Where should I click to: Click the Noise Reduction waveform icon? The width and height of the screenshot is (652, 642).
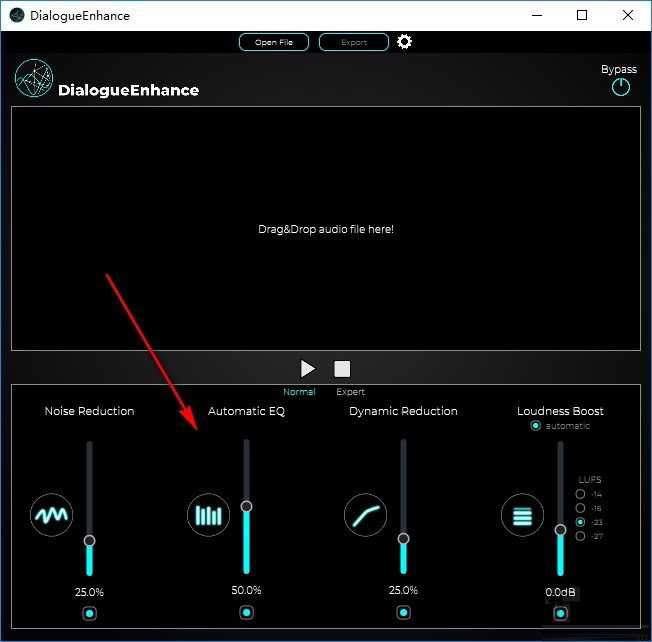point(51,516)
